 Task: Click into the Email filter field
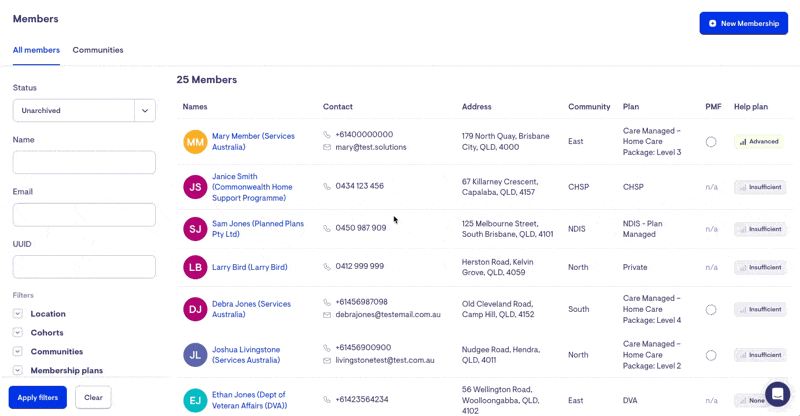point(84,214)
